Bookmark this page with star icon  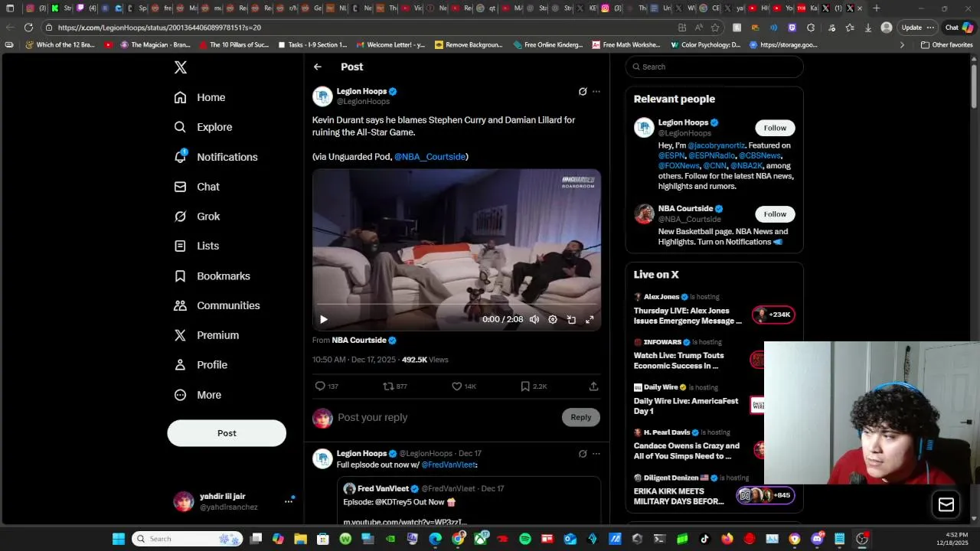point(715,28)
